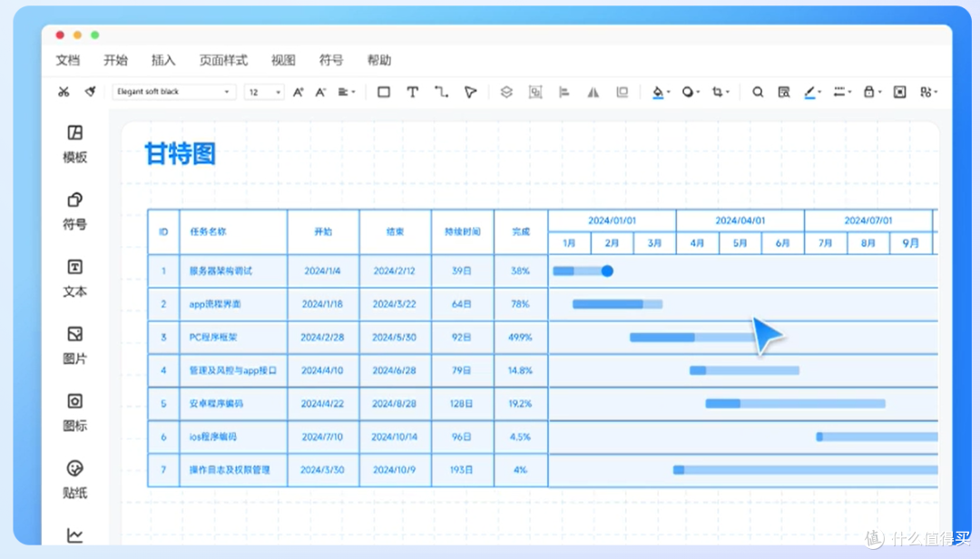The image size is (980, 559).
Task: Open the Line dash style dropdown
Action: [842, 92]
